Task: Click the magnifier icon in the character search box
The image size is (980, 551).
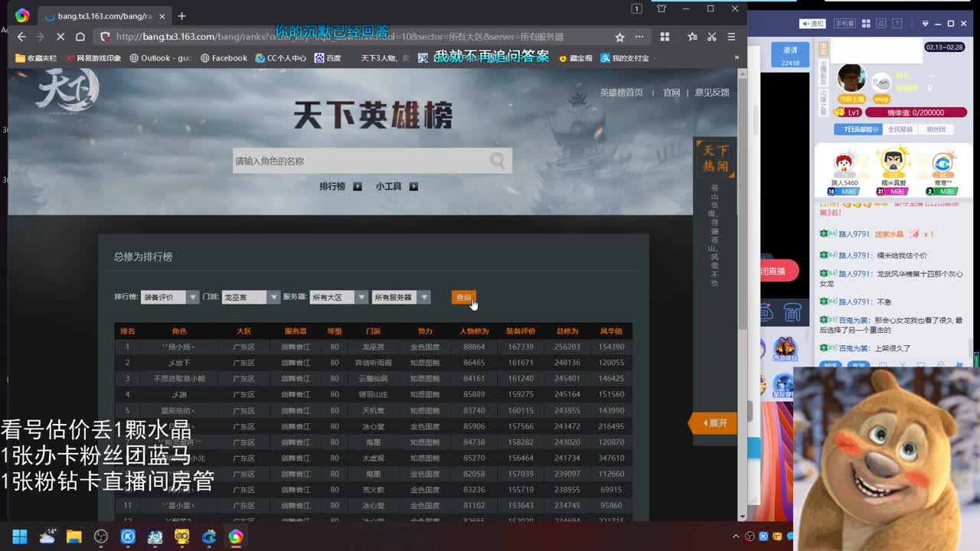Action: coord(496,161)
